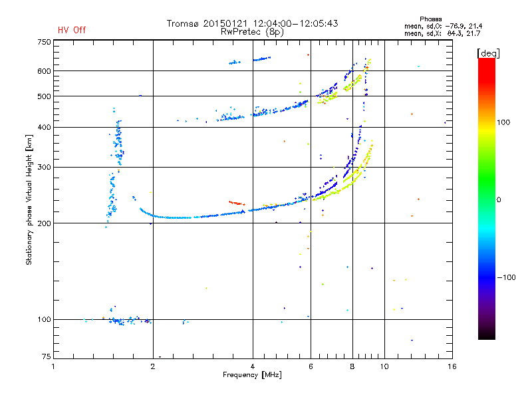Click the short red-orange trace near 3.5 MHz
The image size is (532, 399).
(x=237, y=203)
